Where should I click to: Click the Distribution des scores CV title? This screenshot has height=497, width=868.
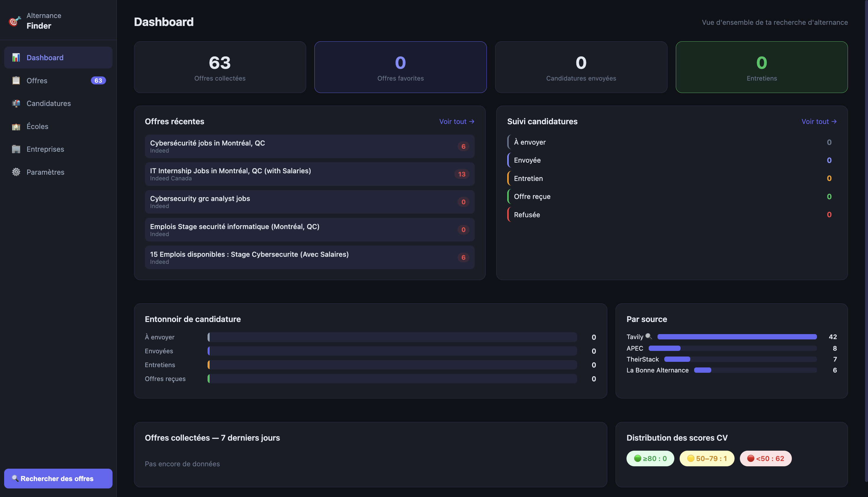pos(677,438)
